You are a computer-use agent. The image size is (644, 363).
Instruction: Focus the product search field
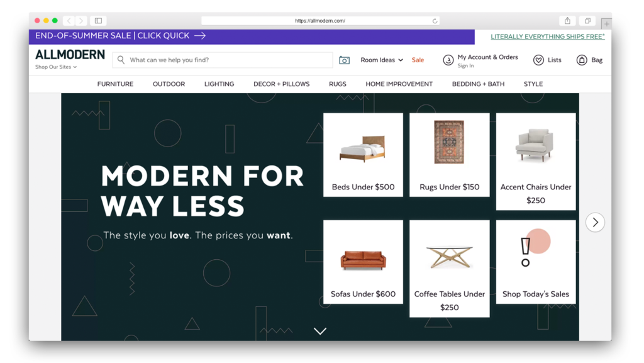(x=223, y=60)
